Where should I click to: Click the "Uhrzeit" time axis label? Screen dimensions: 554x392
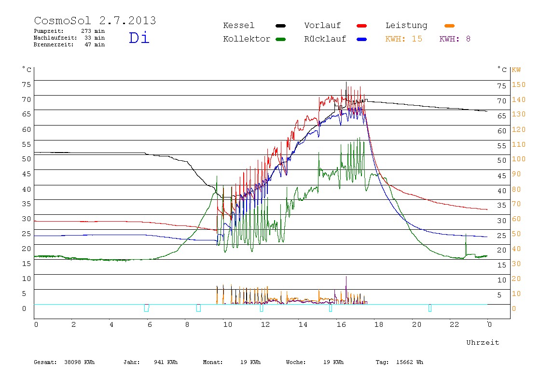point(483,342)
